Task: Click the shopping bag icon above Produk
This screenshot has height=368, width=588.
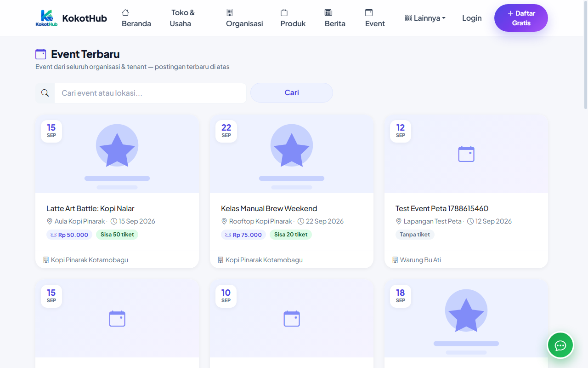Action: 284,12
